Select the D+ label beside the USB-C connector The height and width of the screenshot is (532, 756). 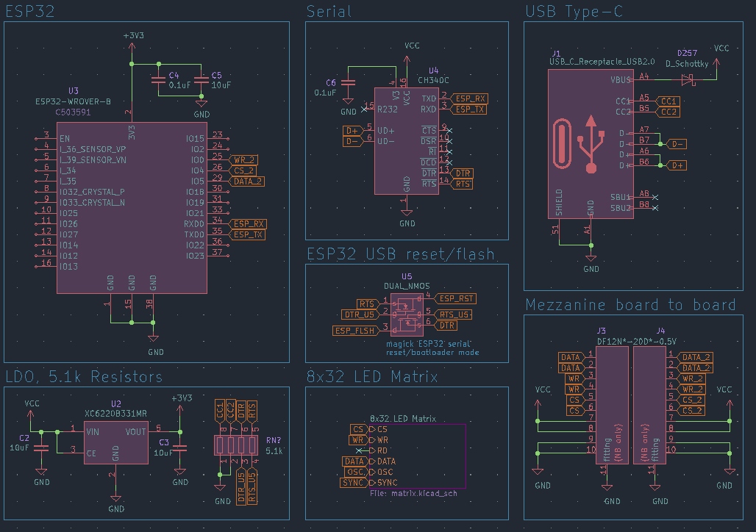tap(677, 165)
